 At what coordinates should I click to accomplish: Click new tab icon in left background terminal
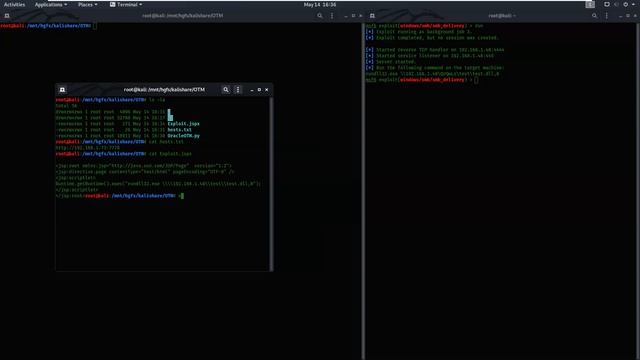tap(7, 16)
